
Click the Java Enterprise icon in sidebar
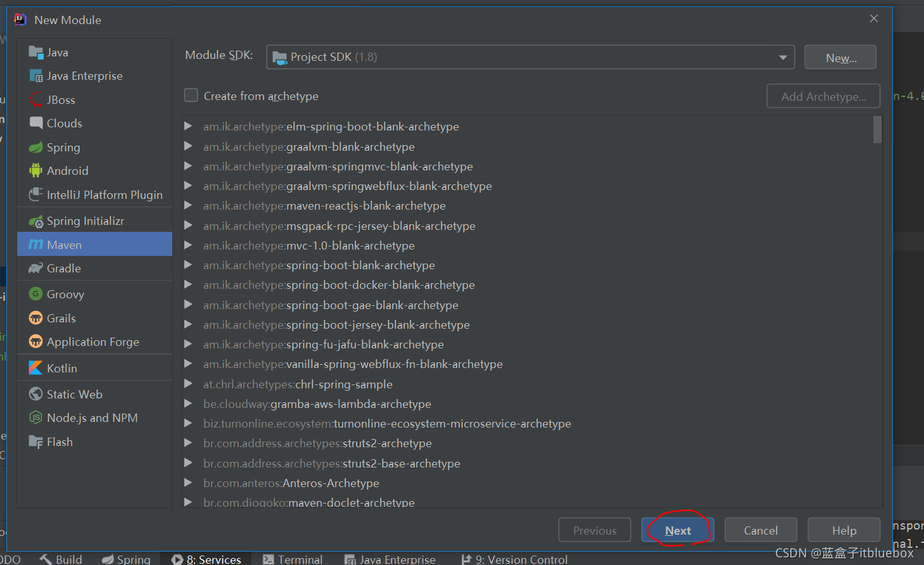[36, 76]
